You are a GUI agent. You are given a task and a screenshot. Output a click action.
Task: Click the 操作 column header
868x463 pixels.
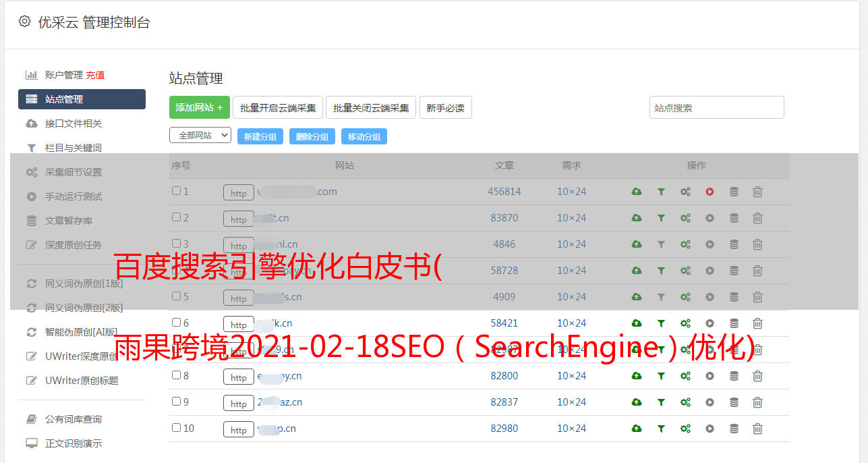tap(697, 165)
